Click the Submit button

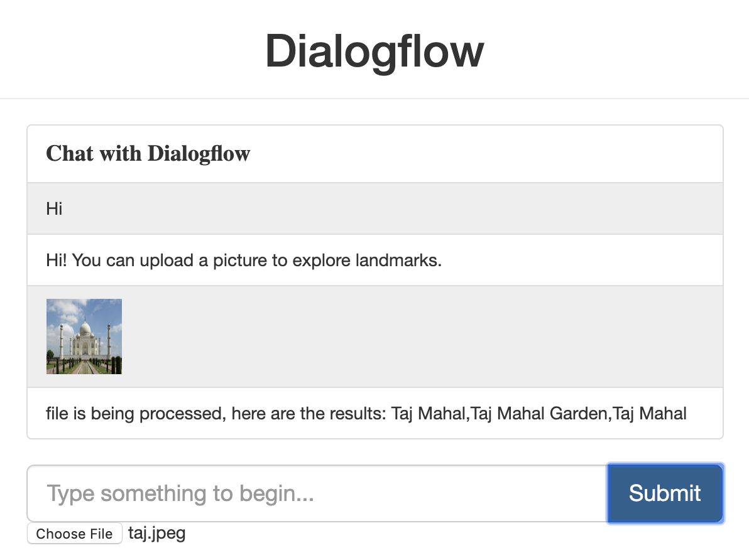click(x=665, y=493)
